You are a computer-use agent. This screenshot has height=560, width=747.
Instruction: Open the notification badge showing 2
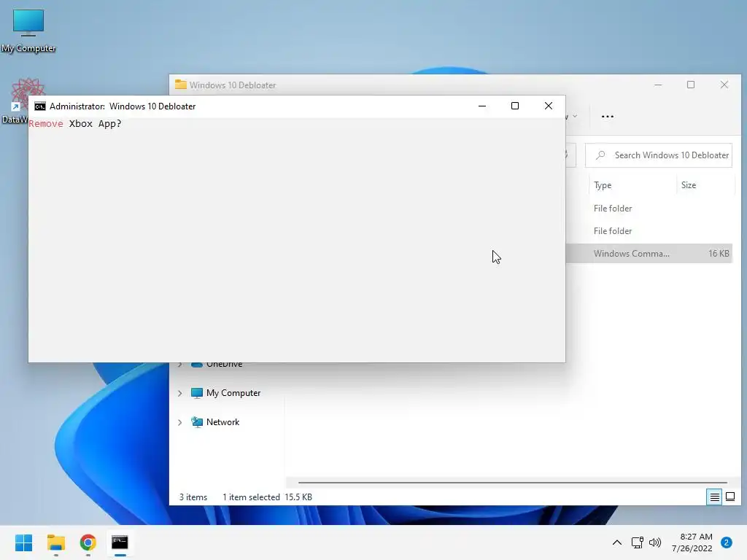tap(727, 542)
